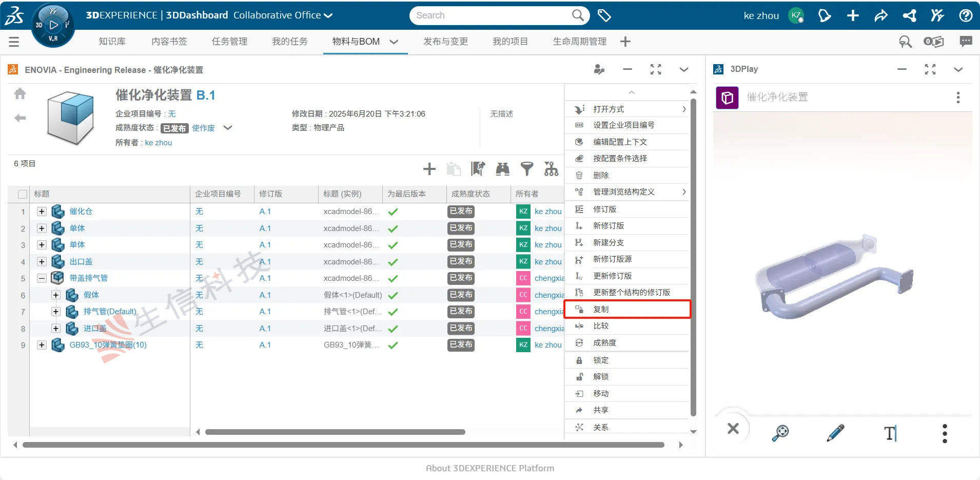Switch to the 发布与变更 tab
The width and height of the screenshot is (980, 480).
[x=446, y=42]
